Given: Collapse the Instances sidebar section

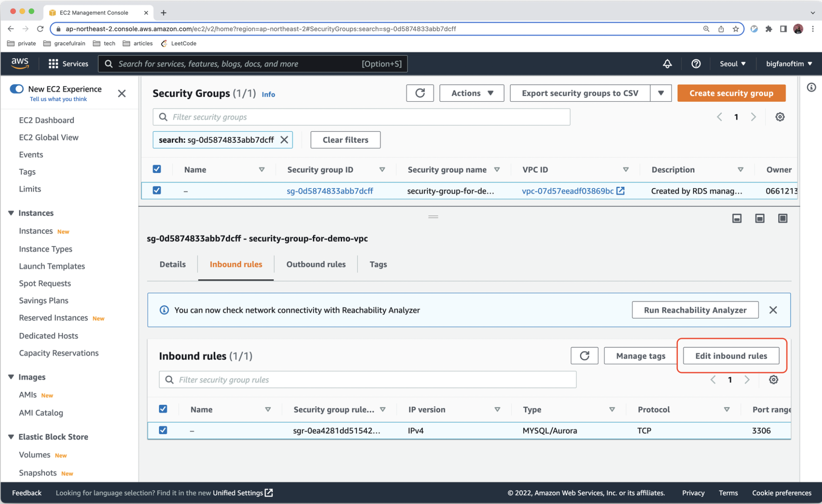Looking at the screenshot, I should coord(11,213).
